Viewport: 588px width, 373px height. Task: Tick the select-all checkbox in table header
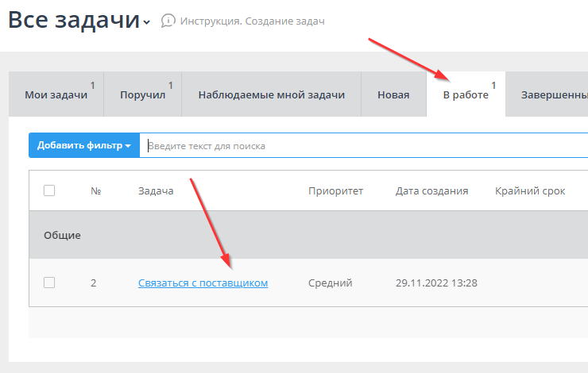point(49,190)
